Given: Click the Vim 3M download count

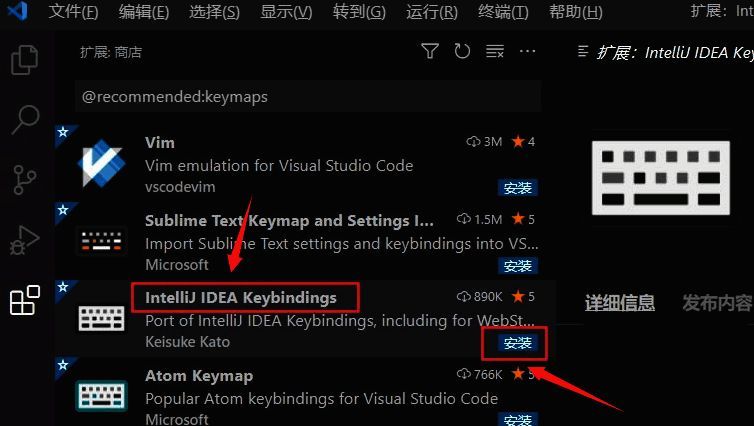Looking at the screenshot, I should tap(484, 142).
